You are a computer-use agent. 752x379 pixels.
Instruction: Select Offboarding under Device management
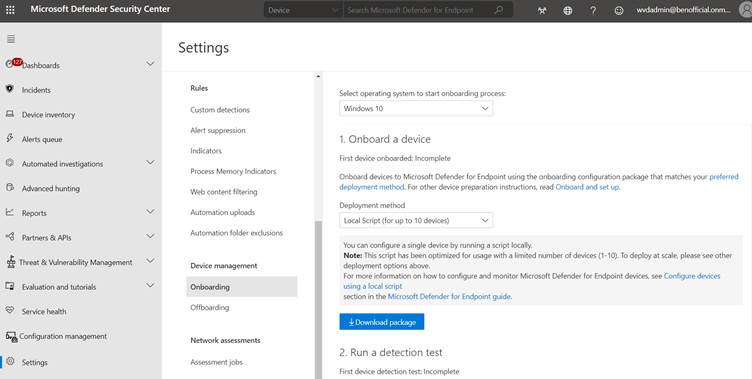click(210, 308)
